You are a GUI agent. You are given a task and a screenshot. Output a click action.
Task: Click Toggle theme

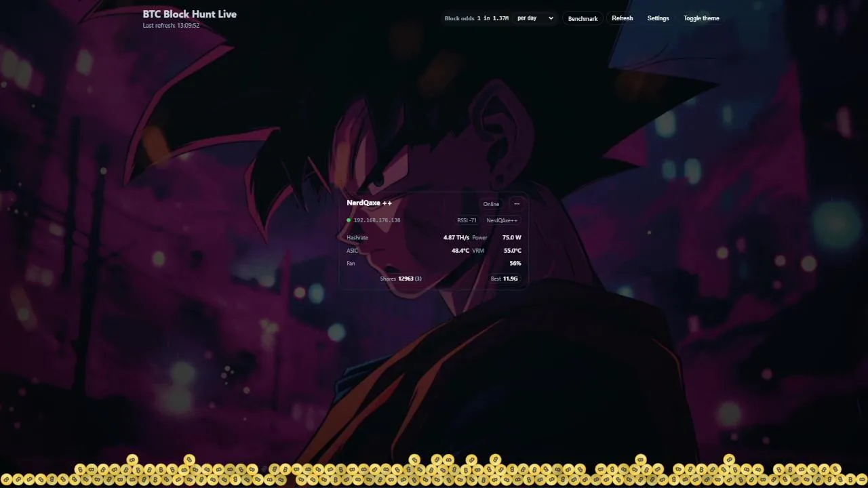coord(701,18)
